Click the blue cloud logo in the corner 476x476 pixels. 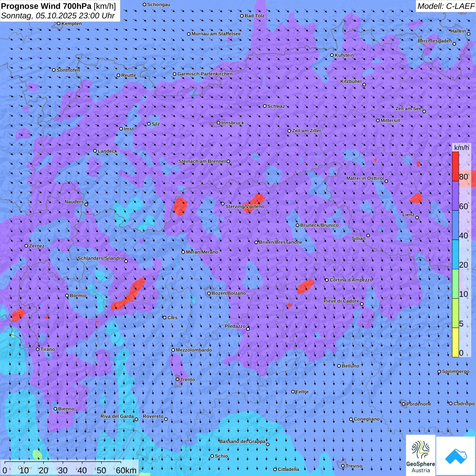(x=456, y=456)
